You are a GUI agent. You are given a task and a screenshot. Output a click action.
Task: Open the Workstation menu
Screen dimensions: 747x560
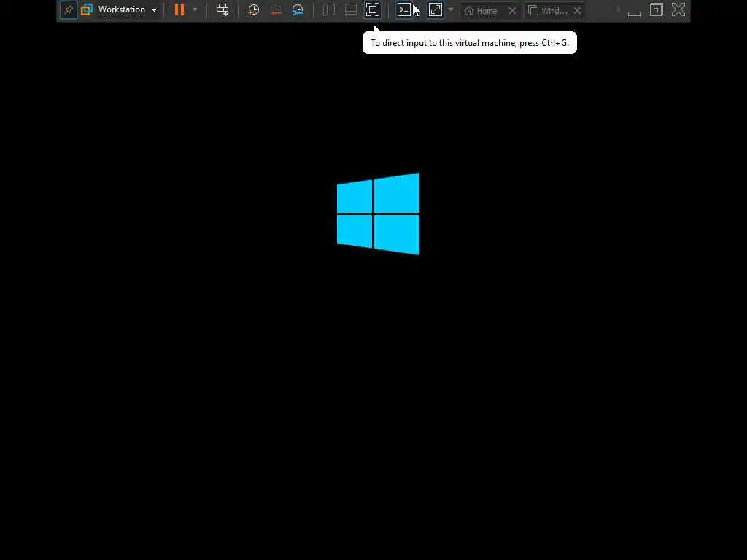pos(127,10)
